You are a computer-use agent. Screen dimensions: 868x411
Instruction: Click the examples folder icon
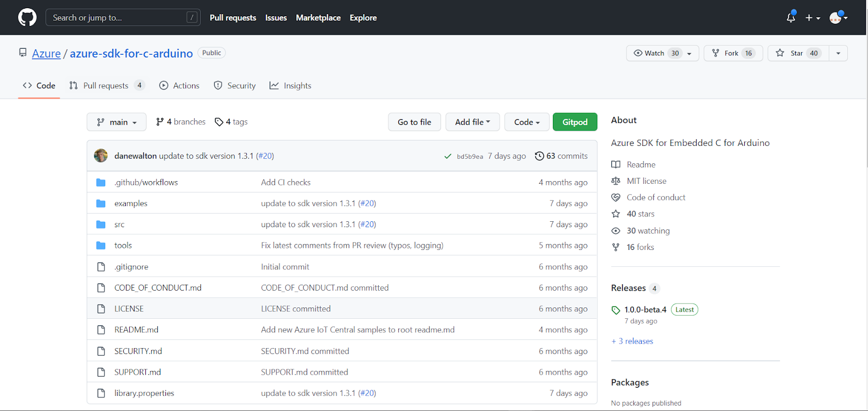click(101, 204)
